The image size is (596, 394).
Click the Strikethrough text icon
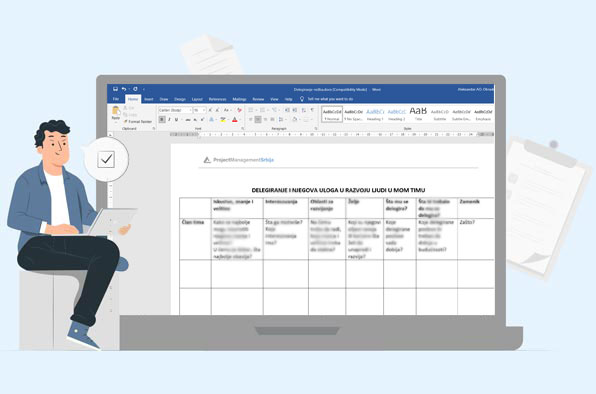[x=187, y=120]
